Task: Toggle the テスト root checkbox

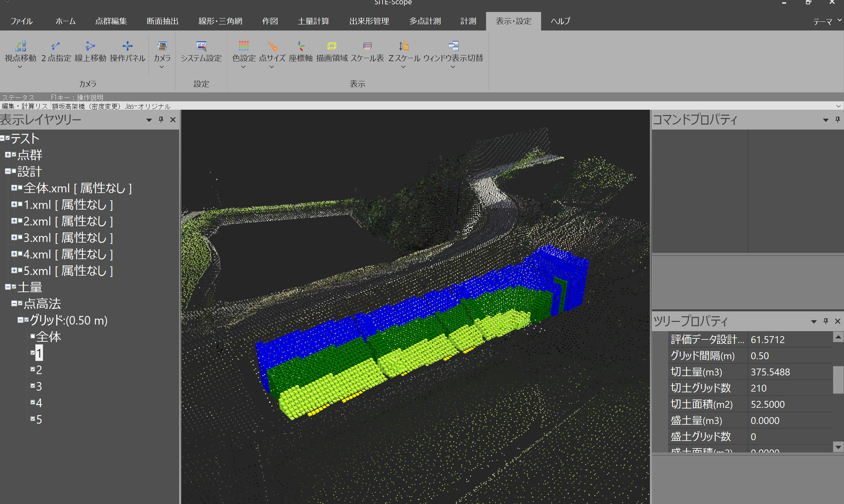Action: click(x=7, y=138)
